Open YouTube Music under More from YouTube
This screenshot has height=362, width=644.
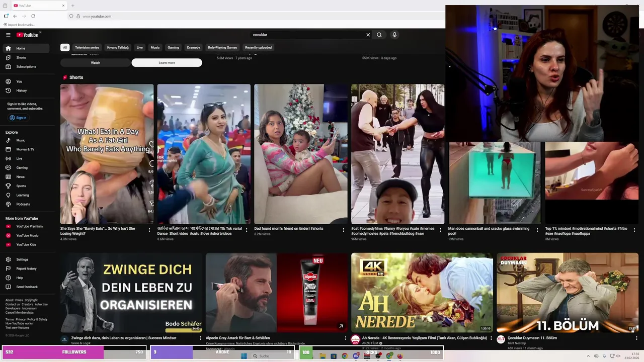pos(27,235)
